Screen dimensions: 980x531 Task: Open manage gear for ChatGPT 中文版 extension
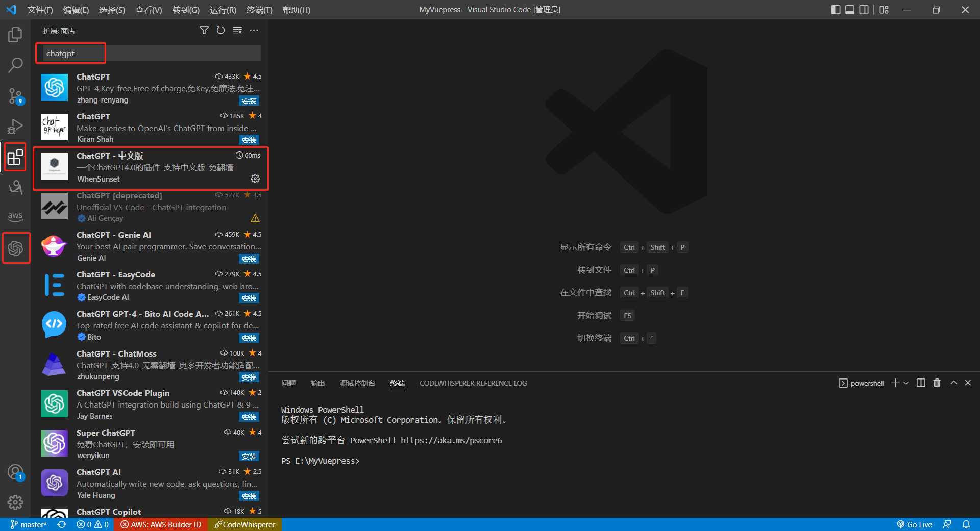point(255,179)
